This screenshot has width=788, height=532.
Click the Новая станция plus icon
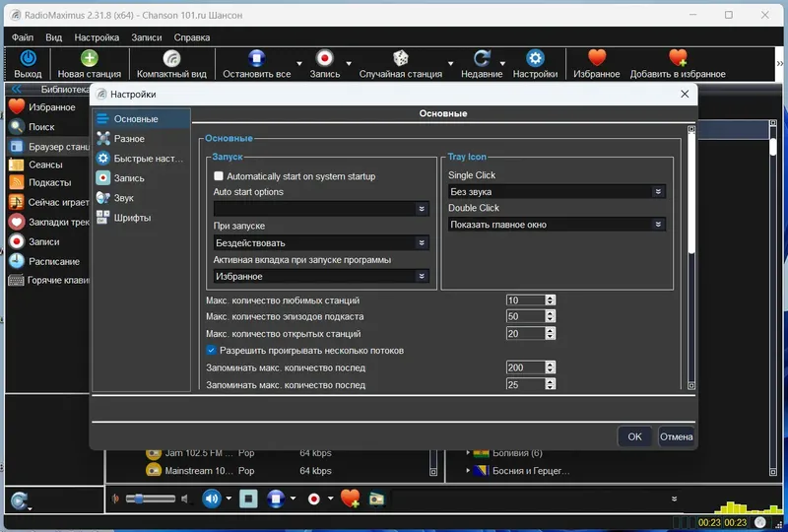pyautogui.click(x=89, y=58)
